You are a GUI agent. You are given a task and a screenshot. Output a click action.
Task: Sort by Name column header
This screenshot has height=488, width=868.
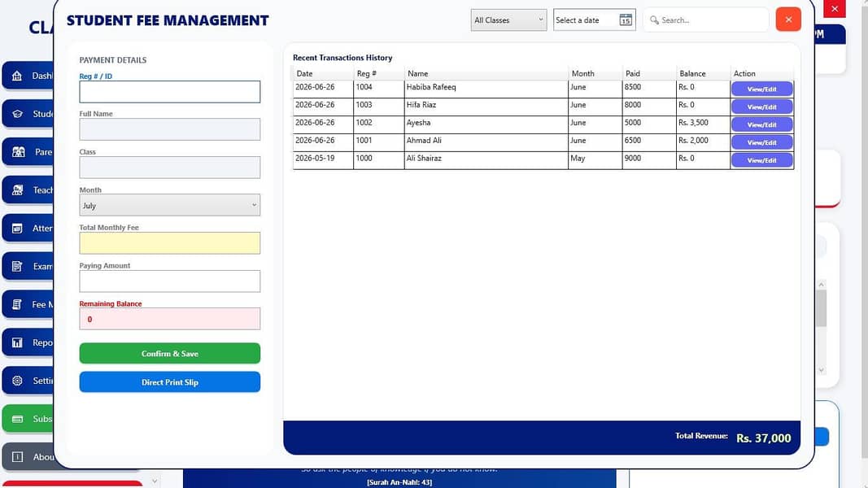click(x=486, y=73)
